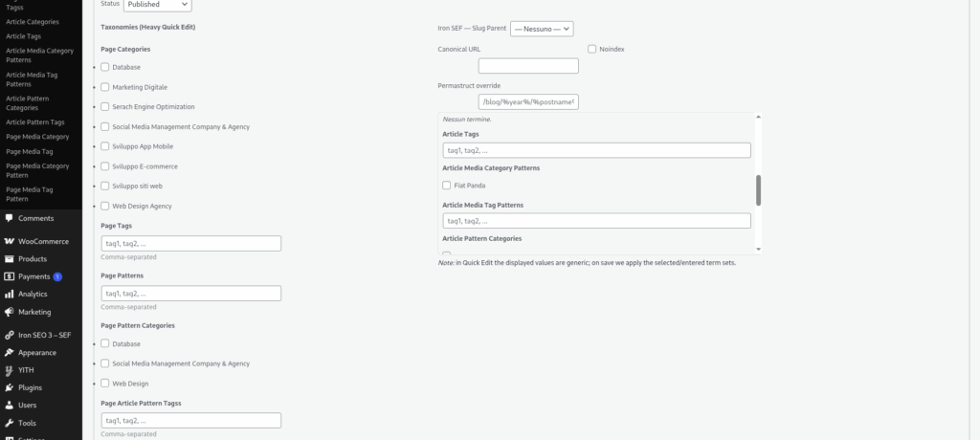The height and width of the screenshot is (440, 980).
Task: Check Social Media Management pattern category
Action: (105, 363)
